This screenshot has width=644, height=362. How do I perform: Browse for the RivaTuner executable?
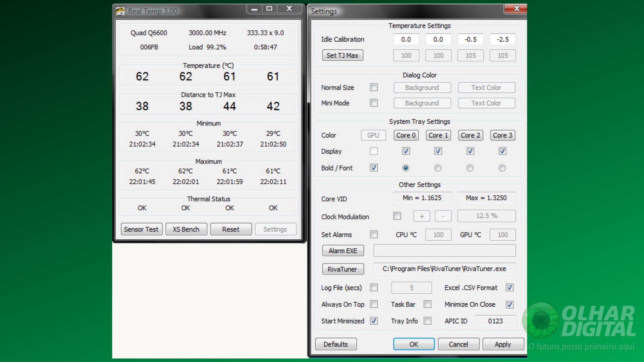coord(343,269)
